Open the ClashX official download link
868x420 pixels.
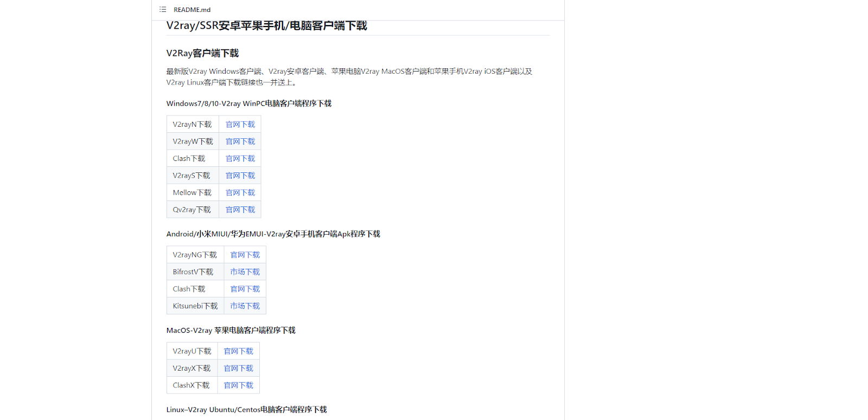tap(238, 386)
